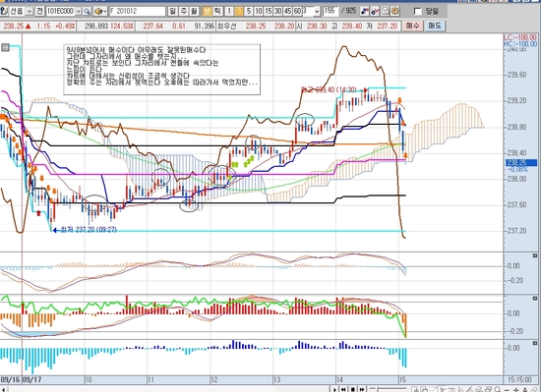Switch chart to weekly (주) period
The width and height of the screenshot is (541, 392).
coord(184,12)
